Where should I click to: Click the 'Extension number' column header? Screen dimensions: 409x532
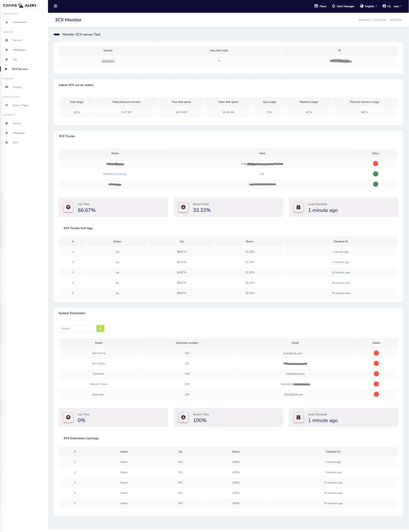187,343
